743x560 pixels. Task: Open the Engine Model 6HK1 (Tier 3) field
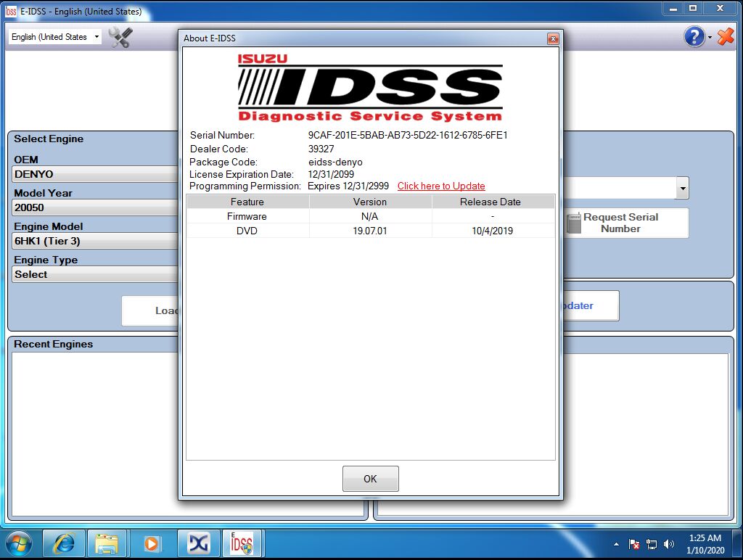[x=95, y=241]
